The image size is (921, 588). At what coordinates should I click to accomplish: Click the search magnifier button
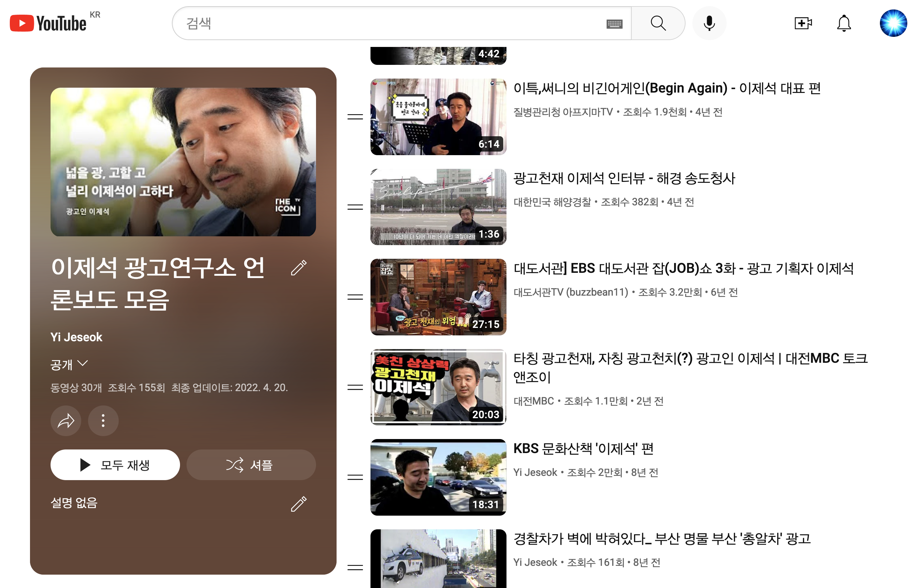(x=658, y=23)
